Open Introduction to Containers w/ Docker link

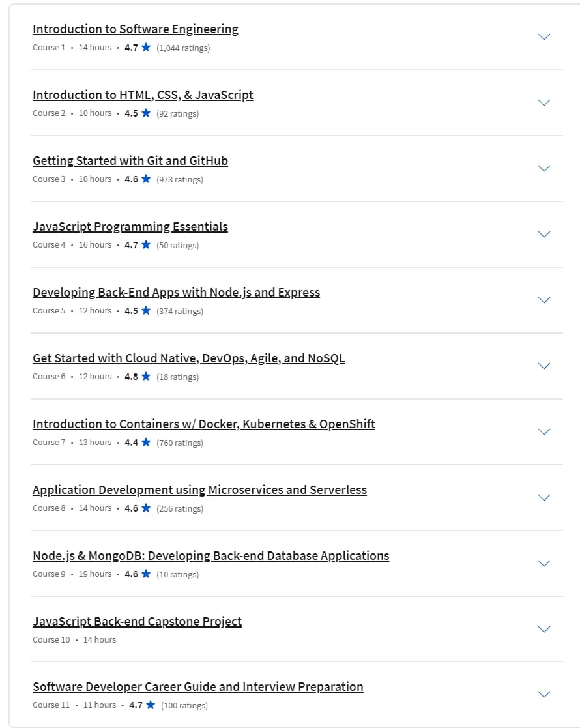click(204, 424)
